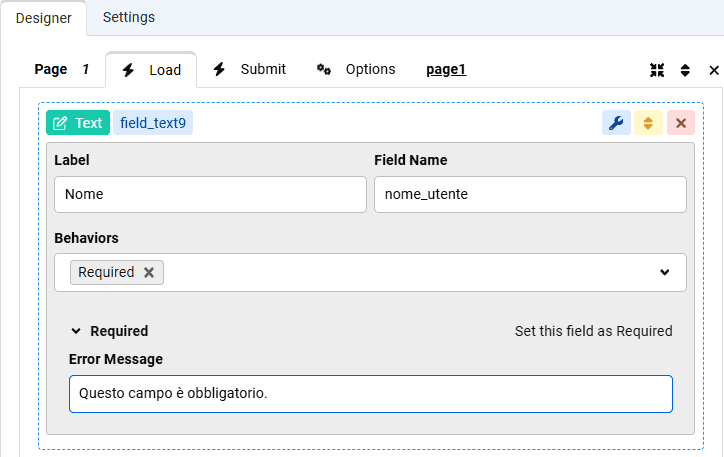The height and width of the screenshot is (457, 724).
Task: Remove the Required behavior tag
Action: [149, 272]
